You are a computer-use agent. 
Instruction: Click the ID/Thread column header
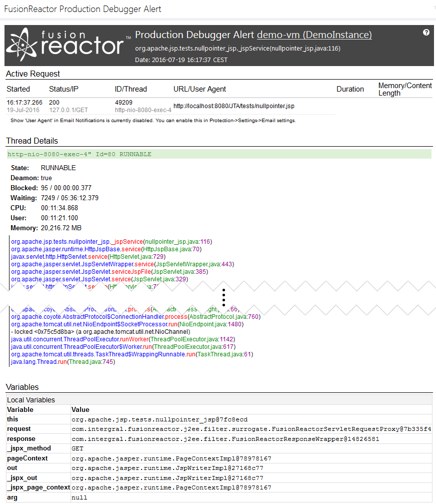click(130, 89)
